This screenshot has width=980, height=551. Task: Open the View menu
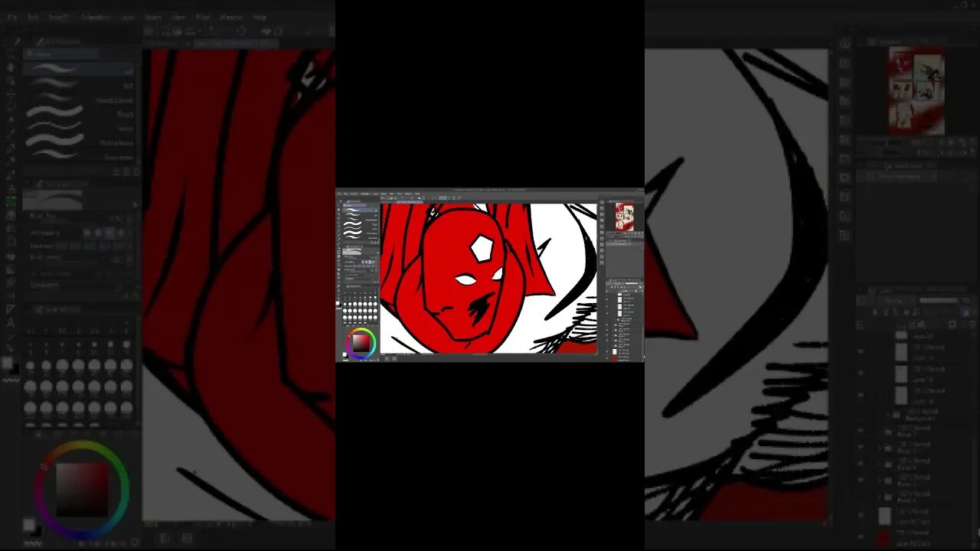(178, 17)
